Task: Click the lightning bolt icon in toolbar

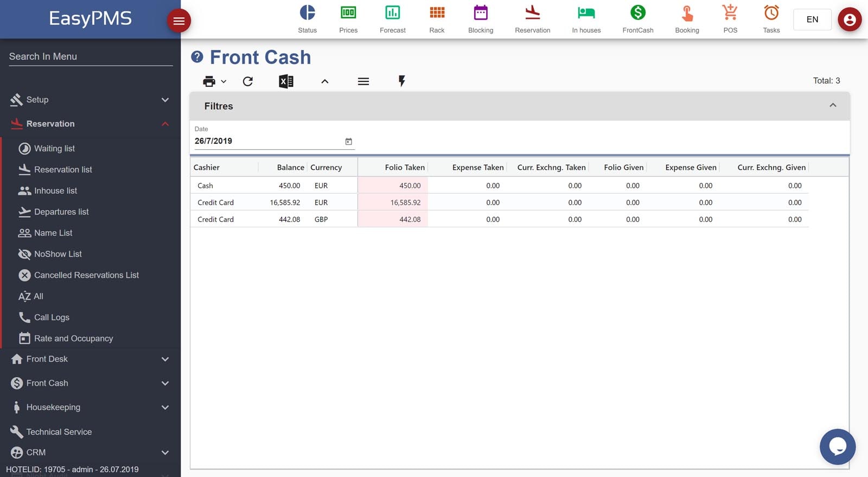Action: pos(401,81)
